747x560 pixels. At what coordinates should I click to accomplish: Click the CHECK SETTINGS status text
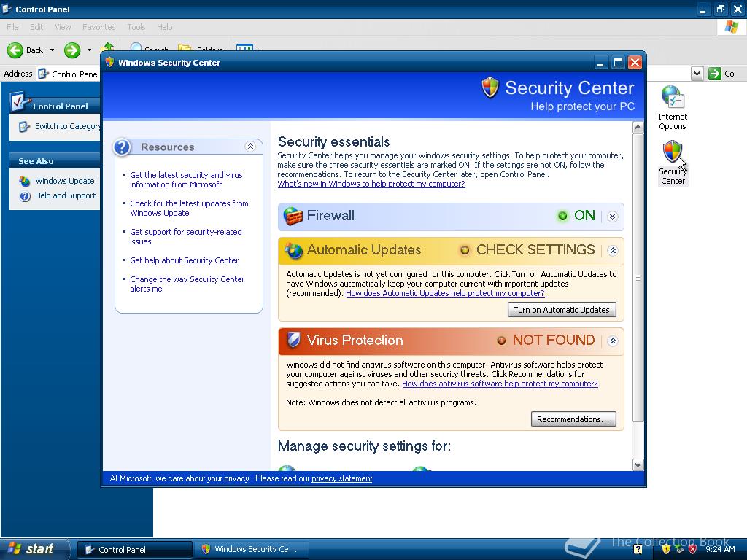tap(535, 249)
